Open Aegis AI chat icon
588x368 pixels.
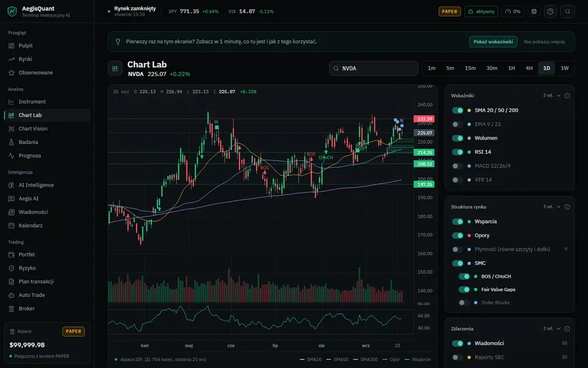[x=11, y=199]
